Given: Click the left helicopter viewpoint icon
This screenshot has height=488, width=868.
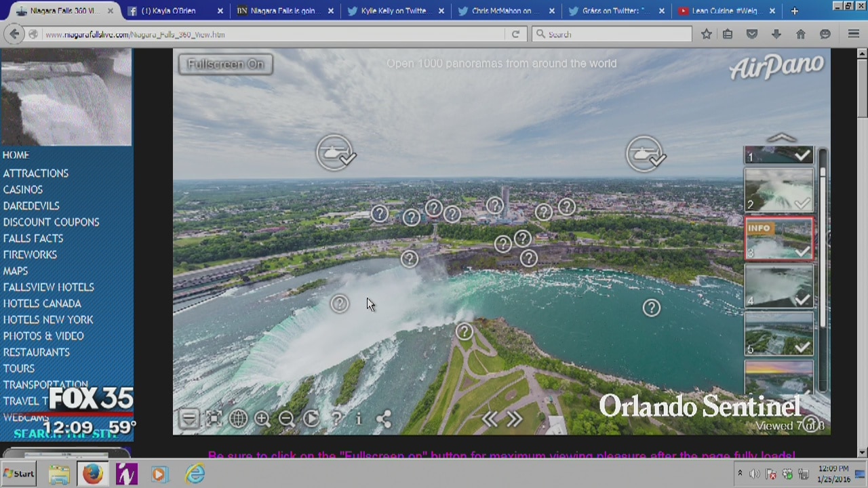Looking at the screenshot, I should pos(335,153).
